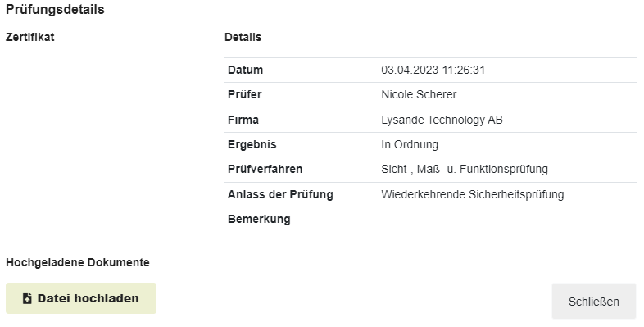Click the Zertifikat section label
The width and height of the screenshot is (644, 327).
[30, 37]
